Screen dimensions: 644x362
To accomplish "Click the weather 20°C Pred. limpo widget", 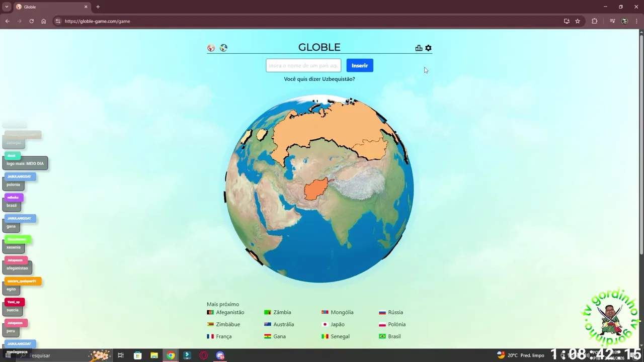I will [x=521, y=355].
